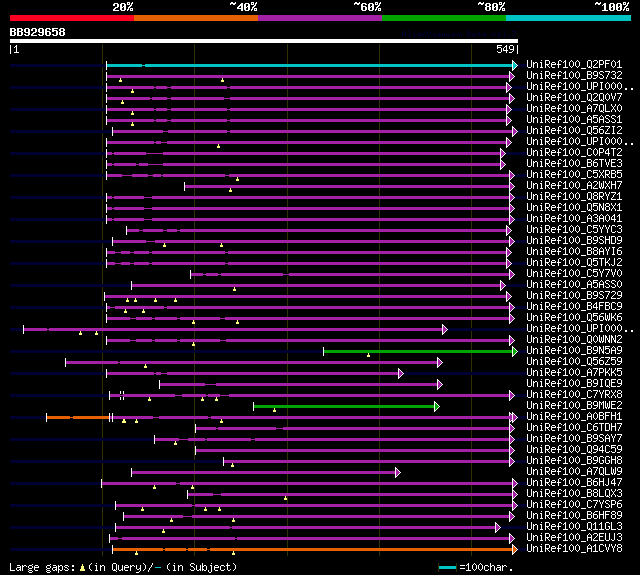640x575 pixels.
Task: Select the orange alignment bar for A1CVY8
Action: 312,549
